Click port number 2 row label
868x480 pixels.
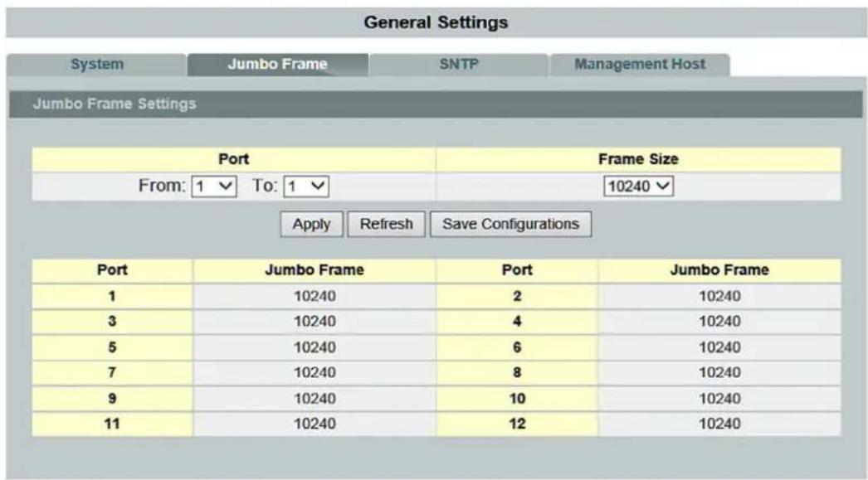517,297
